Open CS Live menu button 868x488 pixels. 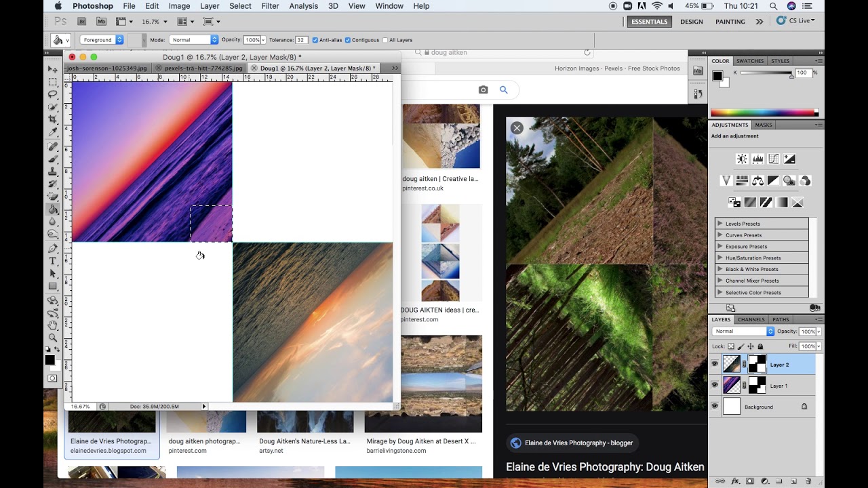796,21
